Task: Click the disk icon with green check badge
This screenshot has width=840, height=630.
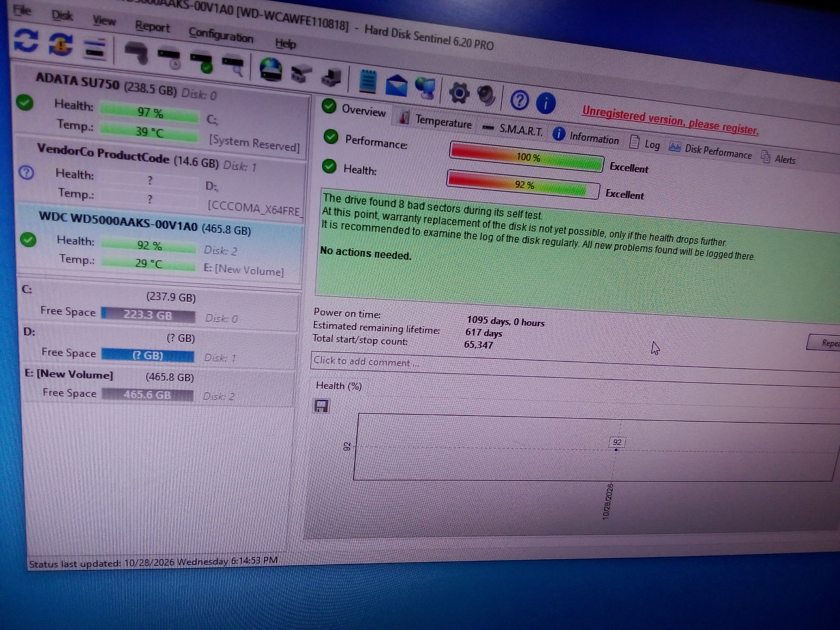Action: [x=202, y=62]
